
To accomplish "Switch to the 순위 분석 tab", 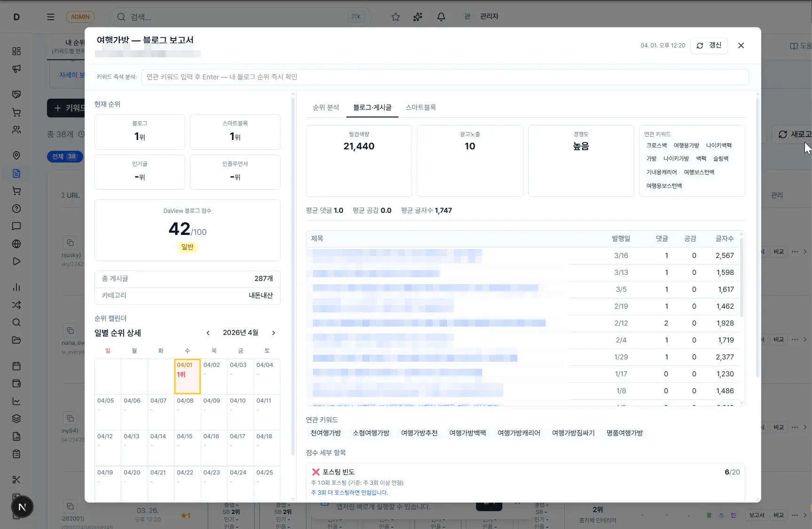I will [326, 108].
